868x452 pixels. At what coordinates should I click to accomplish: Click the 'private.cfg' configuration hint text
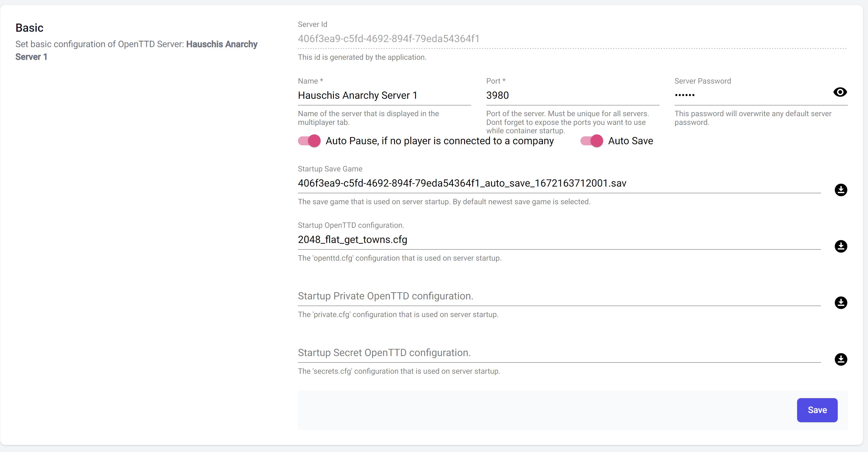[398, 314]
